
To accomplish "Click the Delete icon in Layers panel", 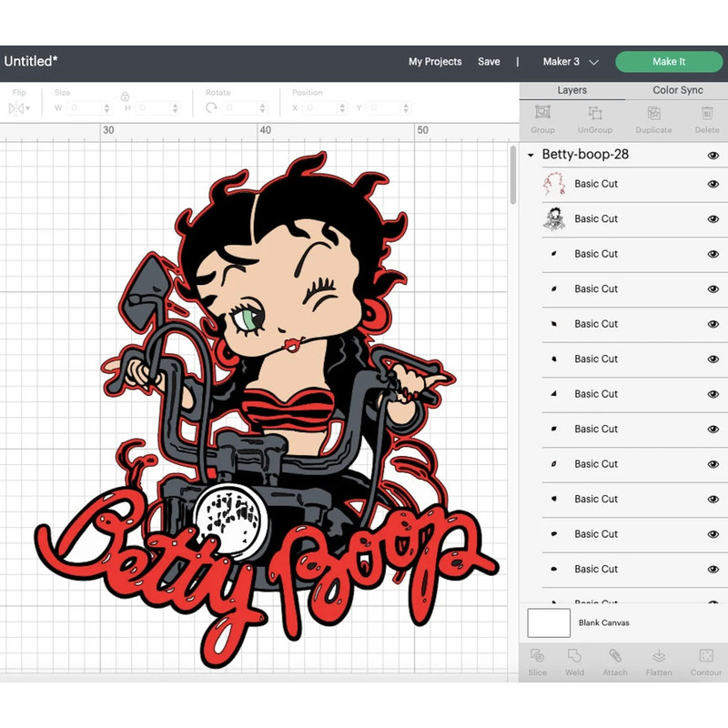I will click(x=707, y=119).
